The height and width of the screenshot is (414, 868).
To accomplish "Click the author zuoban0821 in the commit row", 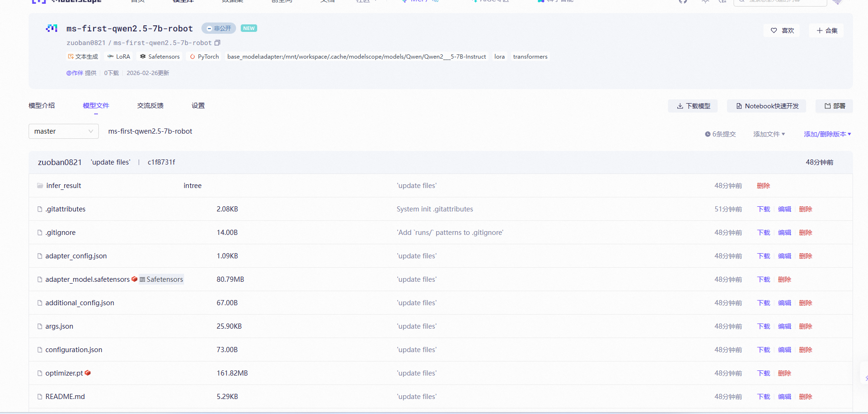I will (x=59, y=162).
